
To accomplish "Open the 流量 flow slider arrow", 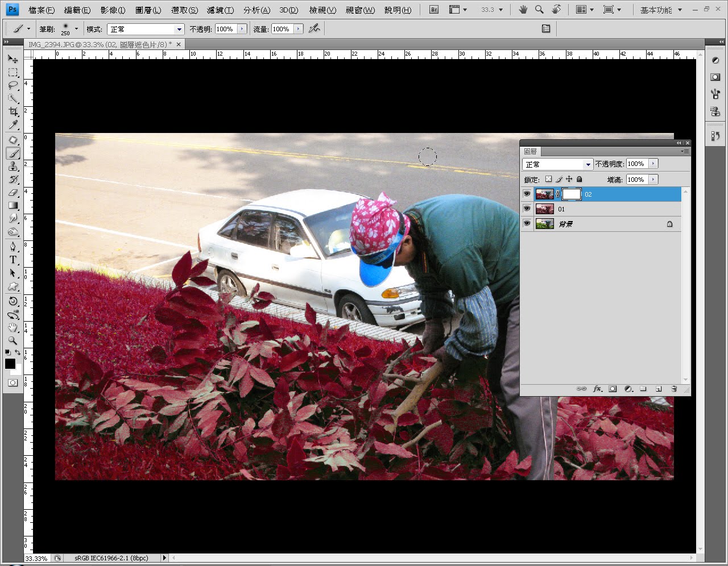I will click(x=298, y=29).
